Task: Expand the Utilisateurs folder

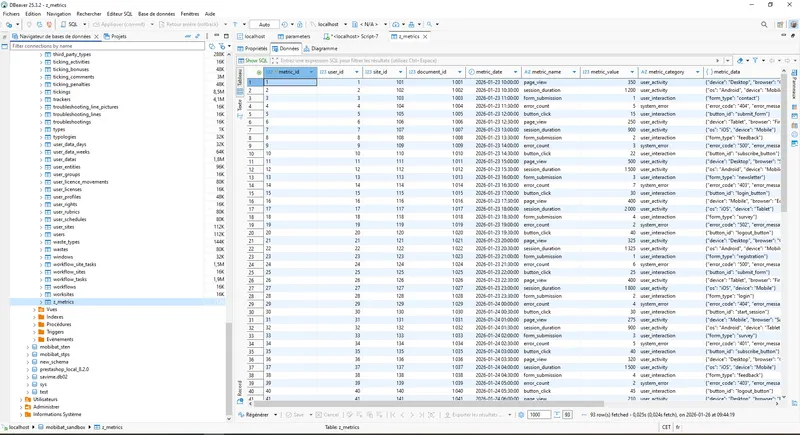Action: (21, 399)
